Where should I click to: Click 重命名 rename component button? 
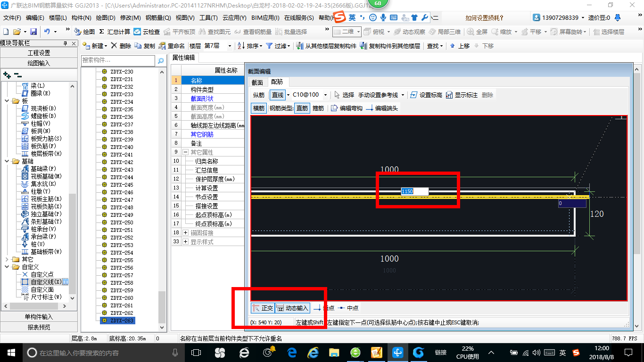[172, 46]
